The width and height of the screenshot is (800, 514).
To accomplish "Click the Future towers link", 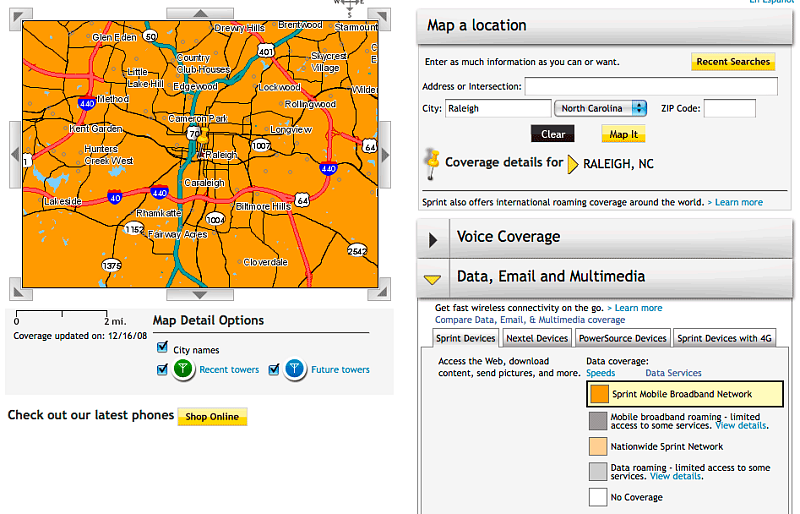I will point(340,370).
